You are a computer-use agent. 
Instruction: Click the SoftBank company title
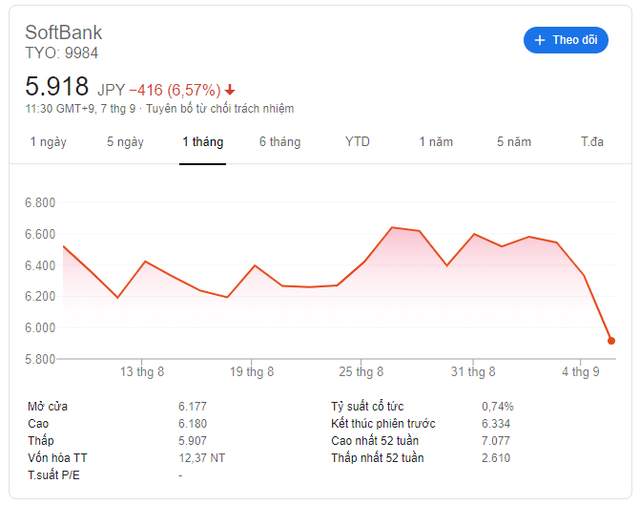coord(64,33)
